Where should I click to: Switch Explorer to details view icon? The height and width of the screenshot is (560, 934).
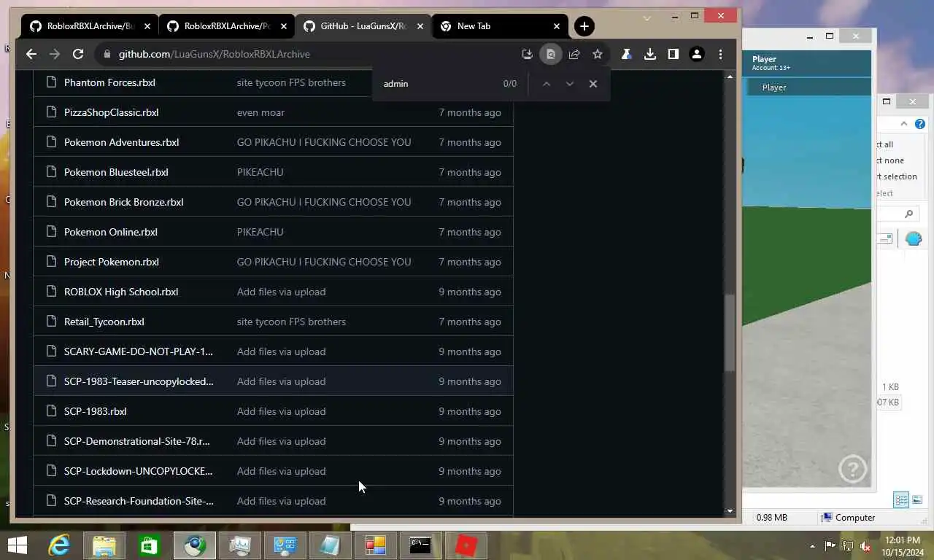[x=901, y=500]
